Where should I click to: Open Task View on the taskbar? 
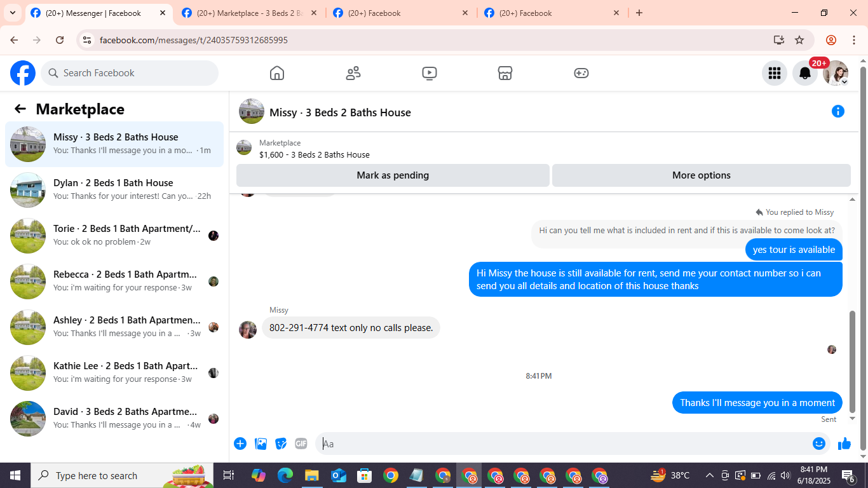[x=229, y=475]
